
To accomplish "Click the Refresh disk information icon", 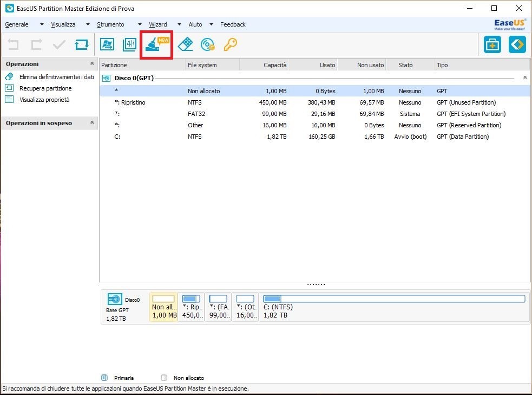I will 82,45.
